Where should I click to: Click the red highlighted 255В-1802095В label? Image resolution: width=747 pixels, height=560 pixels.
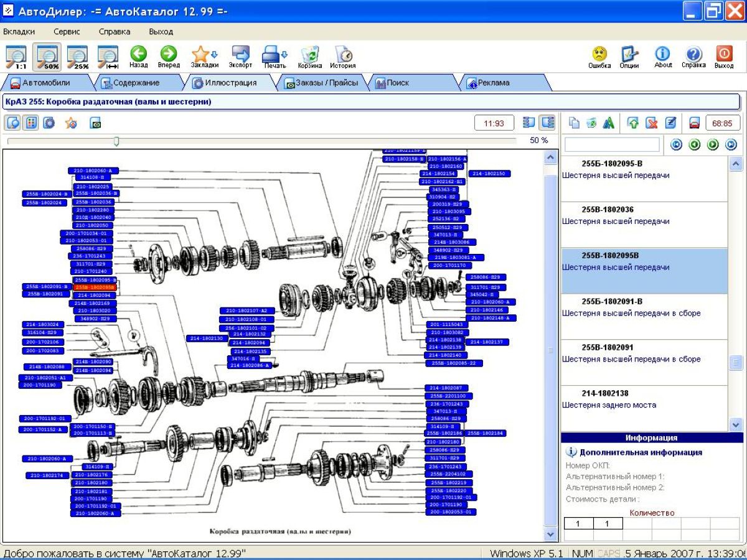click(x=95, y=287)
